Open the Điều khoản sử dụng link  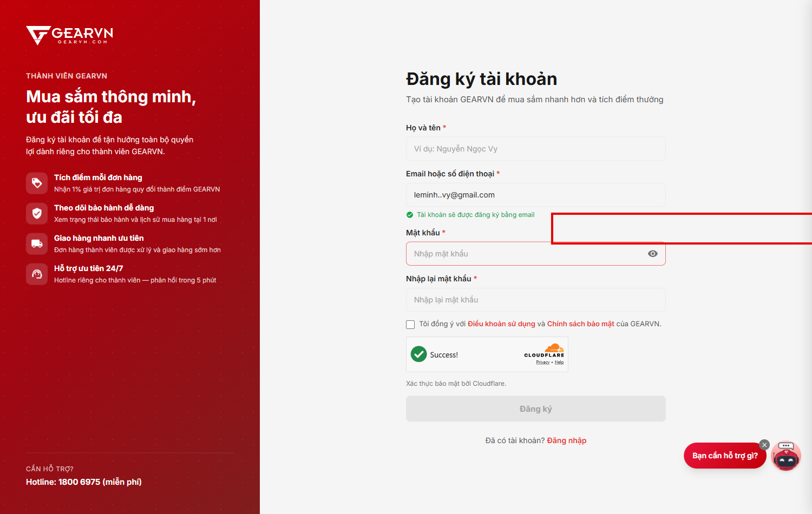click(x=501, y=324)
